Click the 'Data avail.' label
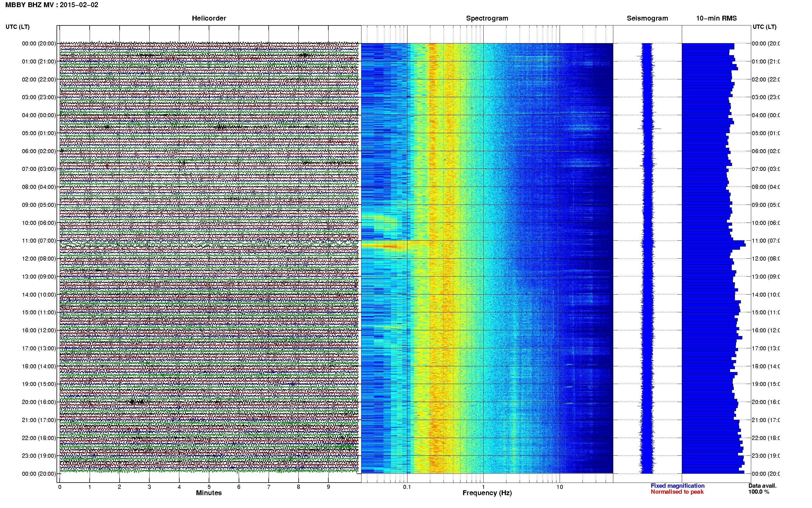 click(762, 486)
